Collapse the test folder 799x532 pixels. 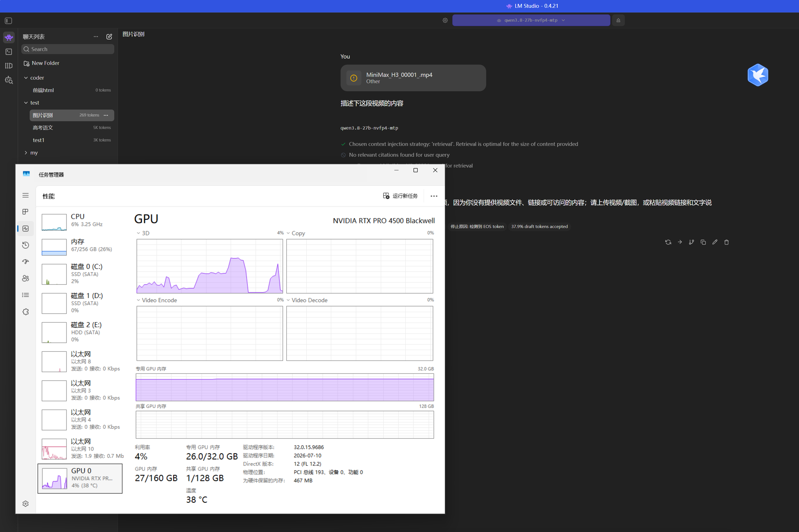point(26,103)
